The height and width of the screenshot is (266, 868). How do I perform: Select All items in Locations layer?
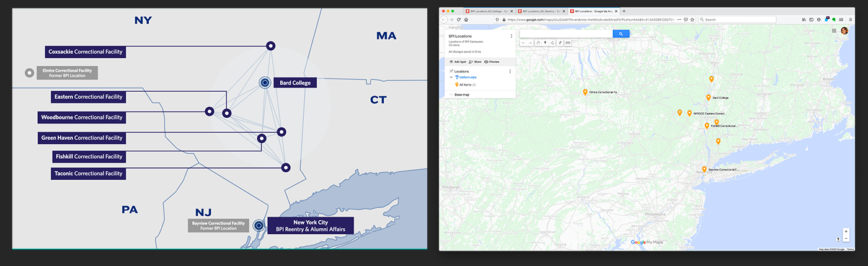click(466, 84)
